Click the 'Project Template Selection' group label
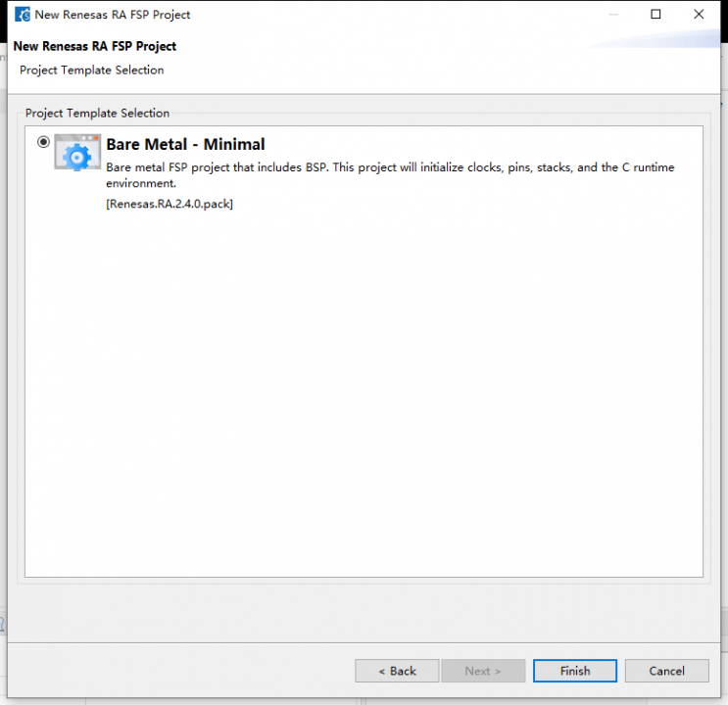The image size is (728, 705). tap(98, 114)
